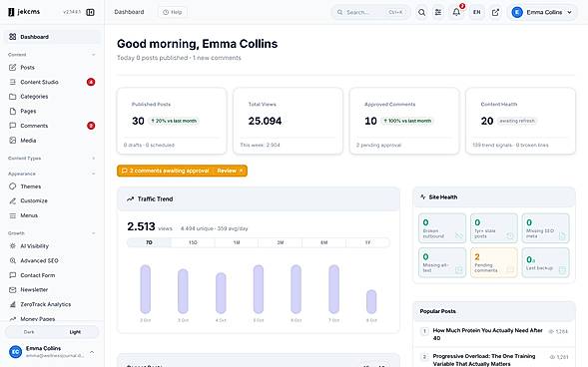Open the Published Posts stat card
The height and width of the screenshot is (367, 588).
point(172,121)
